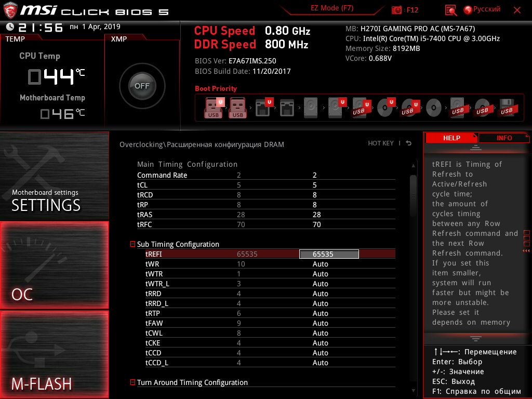The width and height of the screenshot is (532, 399).
Task: Edit the tRFC value 70
Action: [x=316, y=224]
